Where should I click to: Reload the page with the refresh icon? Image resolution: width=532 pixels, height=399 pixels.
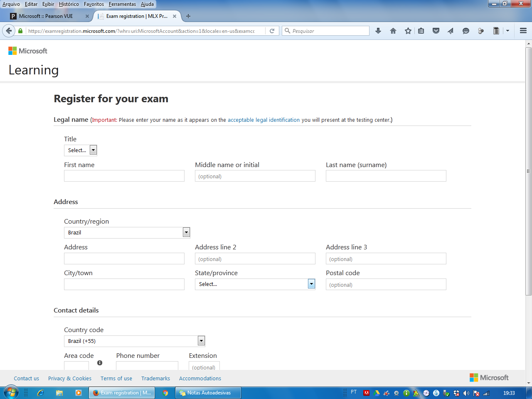point(272,31)
